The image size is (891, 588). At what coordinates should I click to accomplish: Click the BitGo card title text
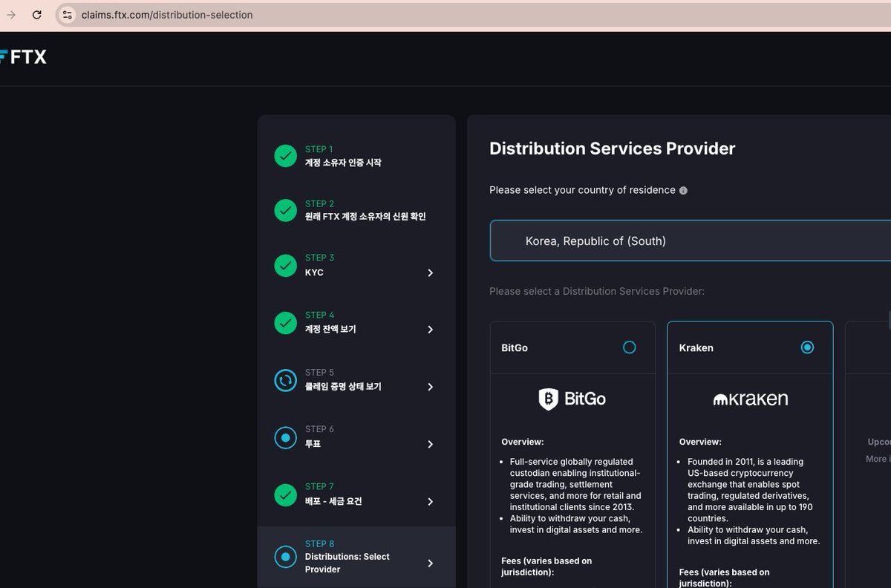515,347
